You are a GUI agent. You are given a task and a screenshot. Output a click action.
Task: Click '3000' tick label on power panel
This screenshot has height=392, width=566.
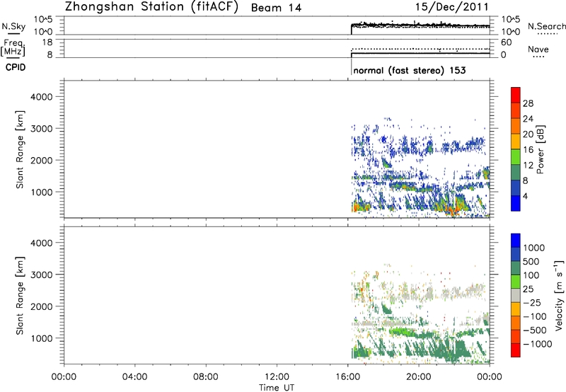42,129
